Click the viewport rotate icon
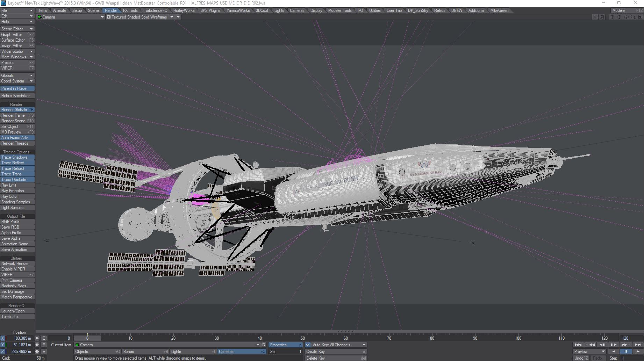 point(626,17)
